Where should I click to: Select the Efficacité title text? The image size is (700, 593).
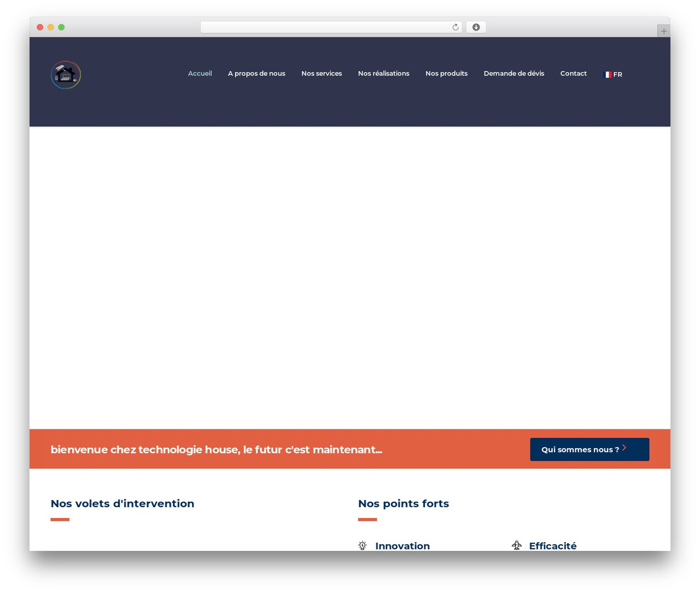pyautogui.click(x=553, y=546)
